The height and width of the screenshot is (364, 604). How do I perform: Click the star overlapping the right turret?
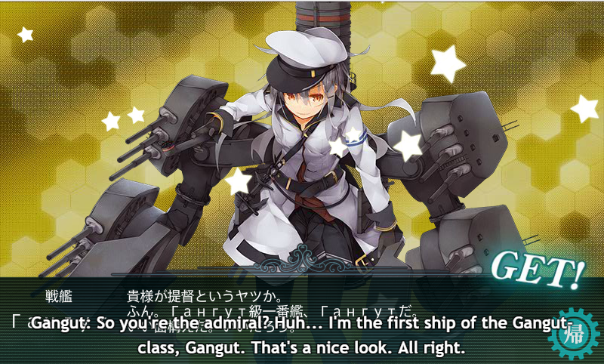point(408,145)
